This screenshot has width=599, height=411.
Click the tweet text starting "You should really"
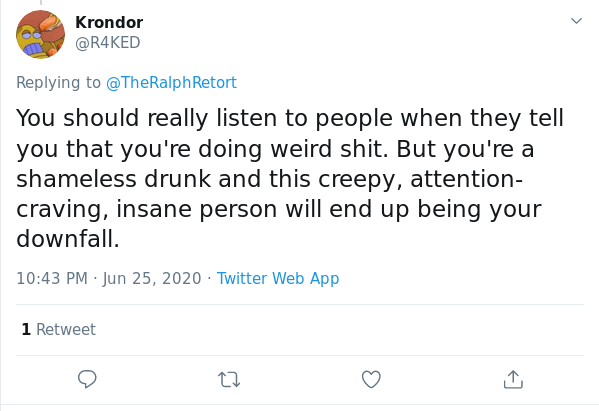coord(290,178)
